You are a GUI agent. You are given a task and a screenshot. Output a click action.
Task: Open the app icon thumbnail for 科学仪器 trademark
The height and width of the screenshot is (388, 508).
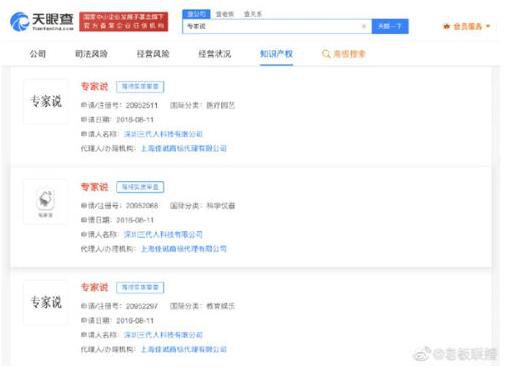(x=46, y=202)
